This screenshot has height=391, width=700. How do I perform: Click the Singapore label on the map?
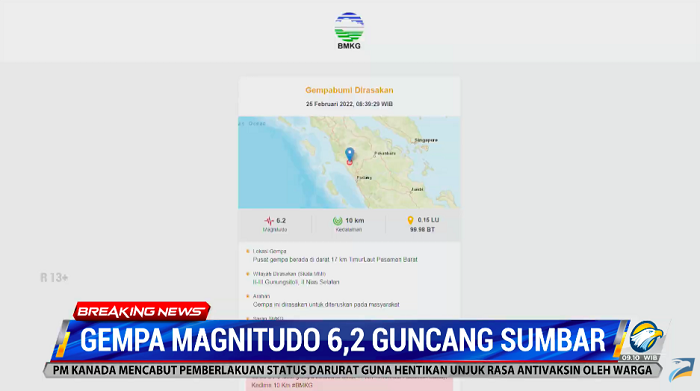click(426, 140)
